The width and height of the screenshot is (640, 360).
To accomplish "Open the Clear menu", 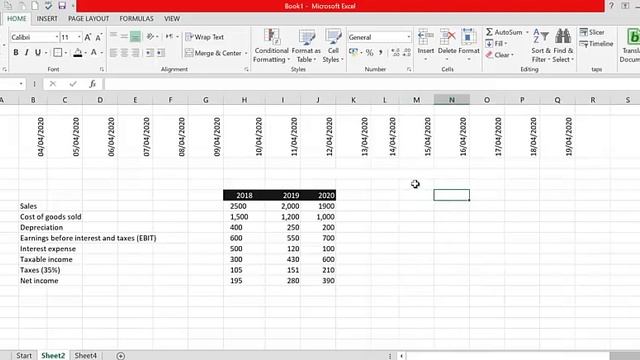I will pos(500,55).
